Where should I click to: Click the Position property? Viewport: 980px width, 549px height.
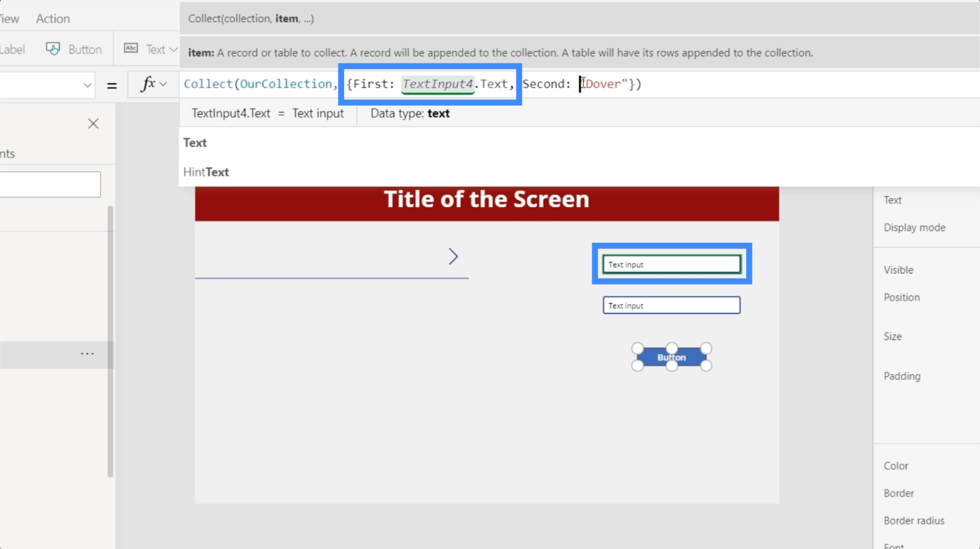901,298
